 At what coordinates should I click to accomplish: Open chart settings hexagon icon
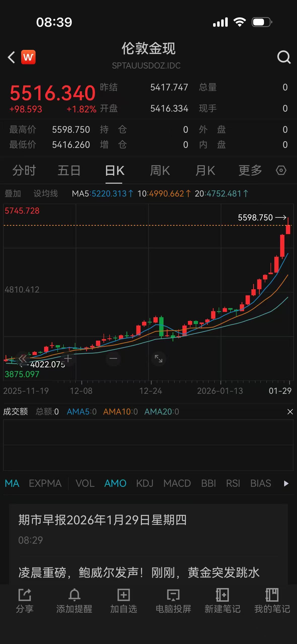[x=281, y=170]
